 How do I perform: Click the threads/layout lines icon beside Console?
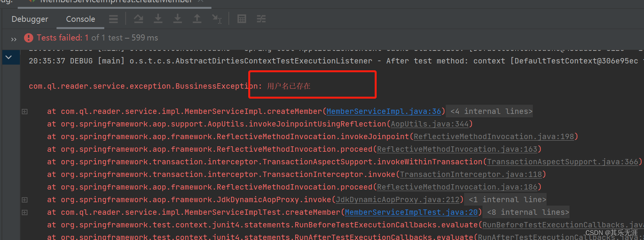(x=113, y=19)
